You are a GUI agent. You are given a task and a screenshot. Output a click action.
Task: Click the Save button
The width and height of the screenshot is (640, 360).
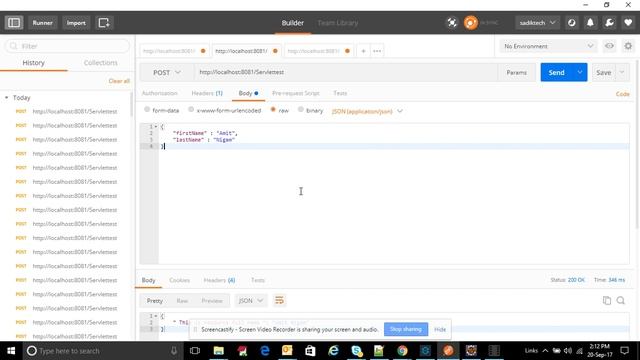click(604, 72)
